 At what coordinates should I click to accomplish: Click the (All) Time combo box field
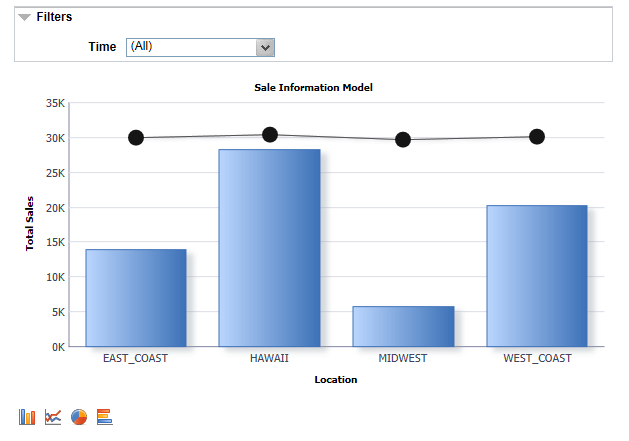(x=200, y=47)
